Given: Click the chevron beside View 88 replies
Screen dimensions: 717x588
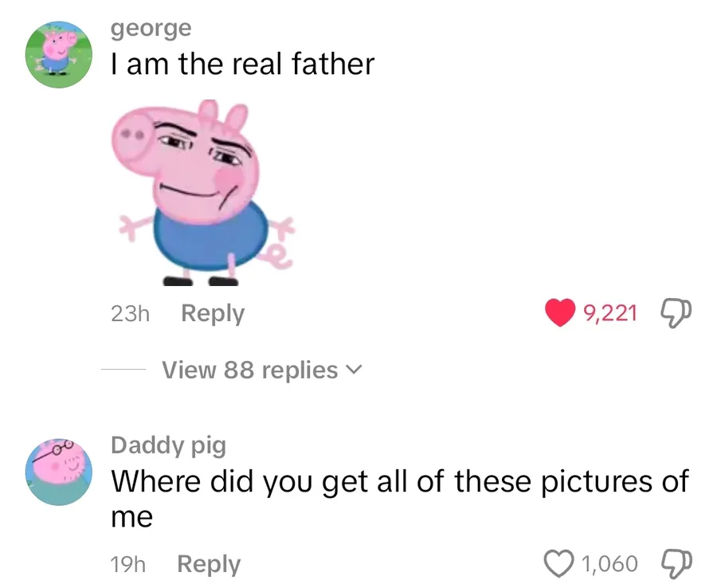Looking at the screenshot, I should click(355, 370).
